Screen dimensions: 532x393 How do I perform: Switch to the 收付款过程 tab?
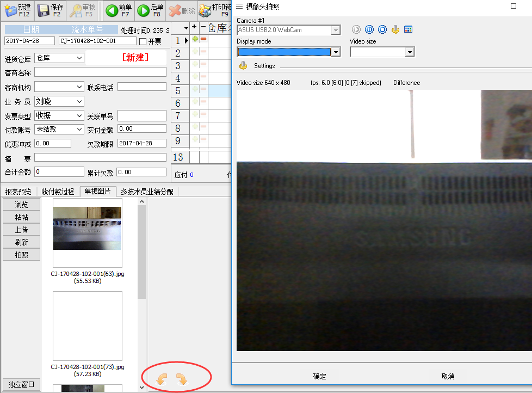pos(58,192)
